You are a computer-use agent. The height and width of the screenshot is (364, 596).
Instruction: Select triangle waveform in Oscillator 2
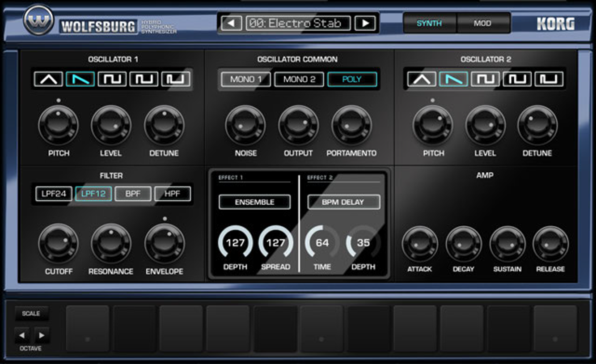(x=422, y=79)
